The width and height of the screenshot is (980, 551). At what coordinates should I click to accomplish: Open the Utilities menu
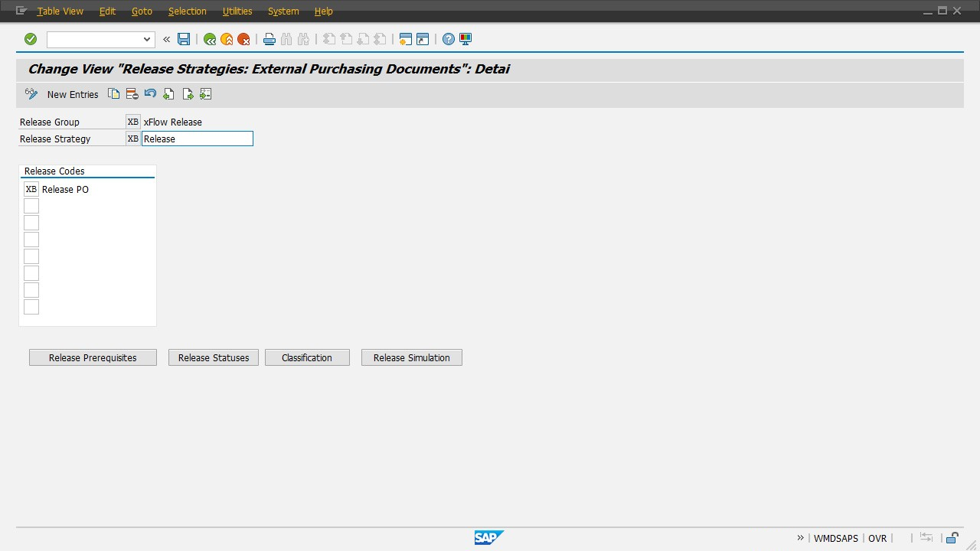(x=237, y=11)
